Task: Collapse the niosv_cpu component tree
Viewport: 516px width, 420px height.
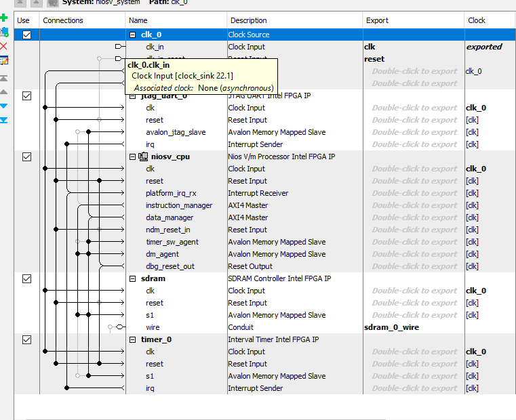Action: coord(133,156)
